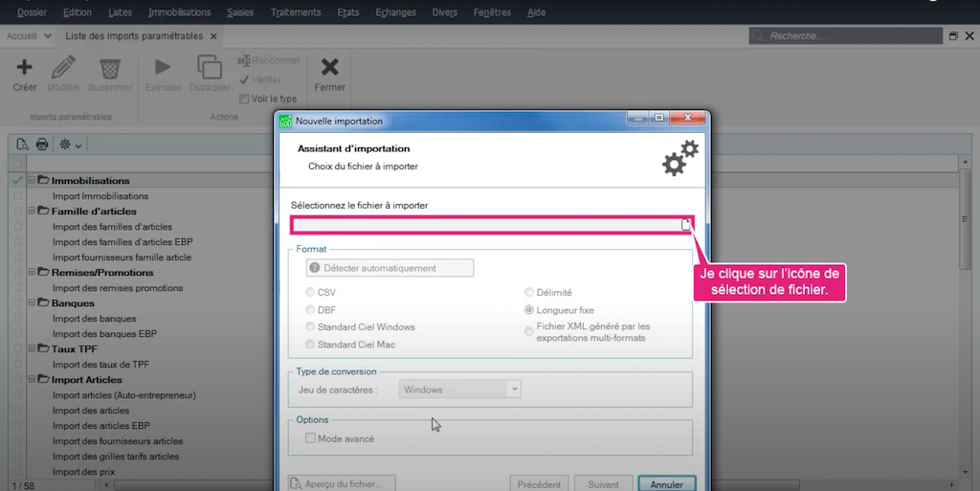The image size is (980, 491).
Task: Collapse the Remises/Promotions tree group
Action: click(32, 272)
